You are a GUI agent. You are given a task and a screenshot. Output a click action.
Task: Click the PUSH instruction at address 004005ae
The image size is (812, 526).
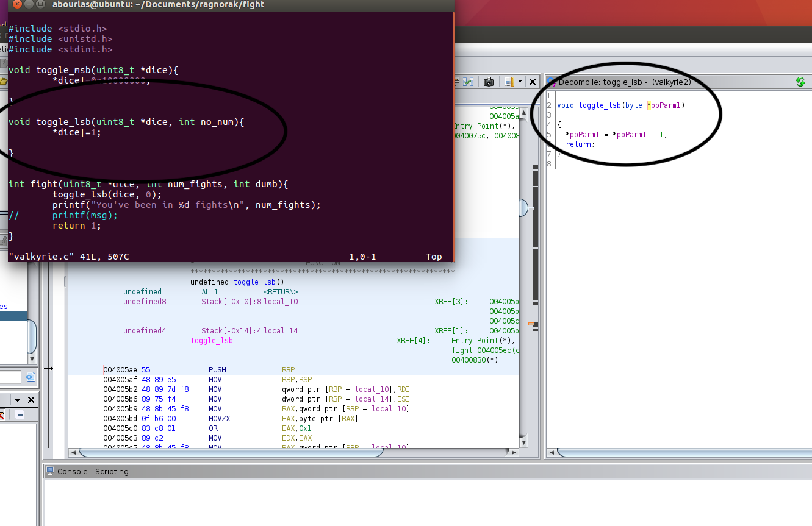217,370
